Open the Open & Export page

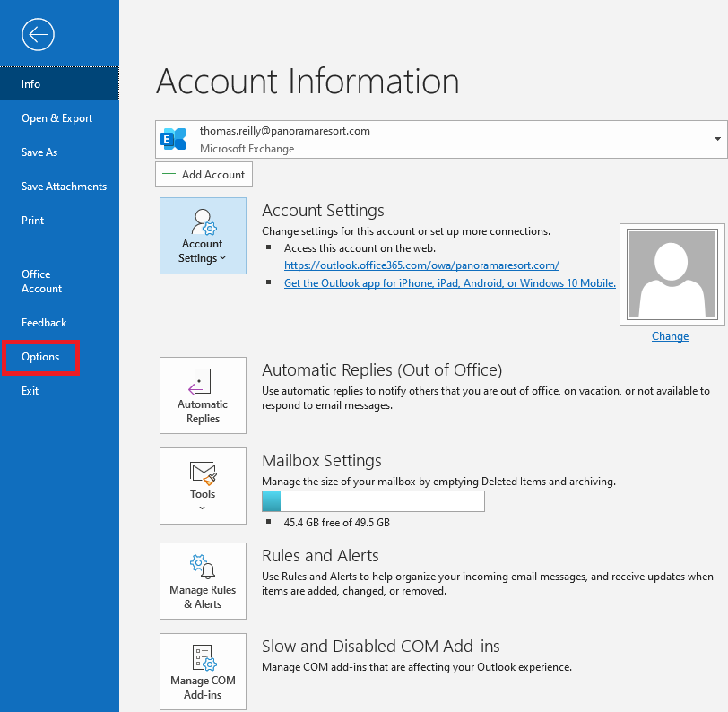[57, 118]
